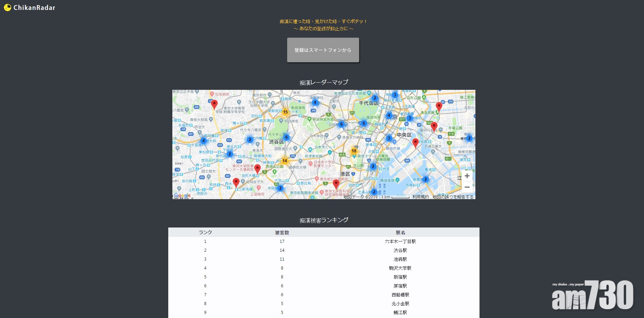
Task: Select the red pin near 佼成病院
Action: pos(214,104)
